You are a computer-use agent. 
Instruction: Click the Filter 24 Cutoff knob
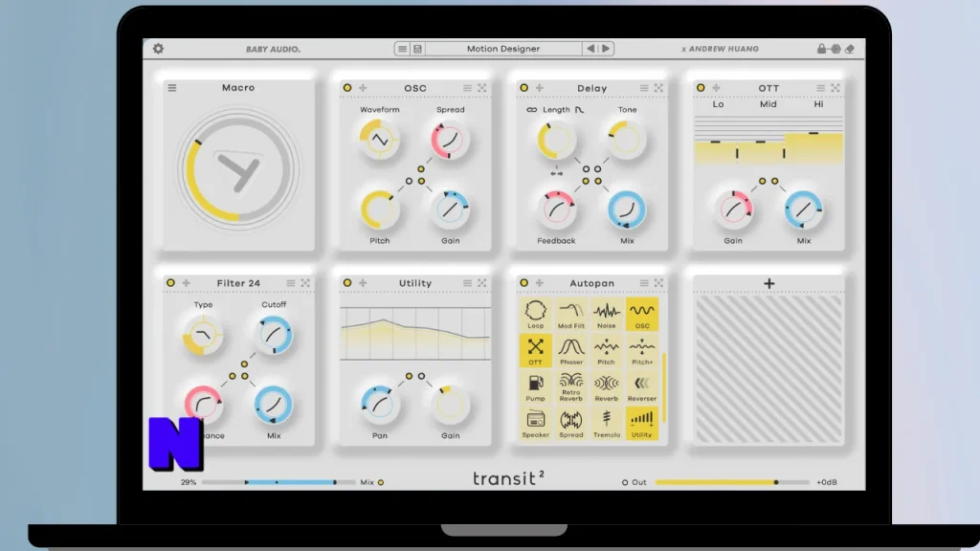pos(274,335)
